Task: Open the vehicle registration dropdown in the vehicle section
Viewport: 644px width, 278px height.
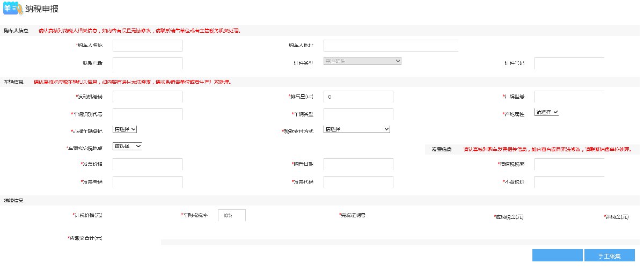Action: [125, 129]
